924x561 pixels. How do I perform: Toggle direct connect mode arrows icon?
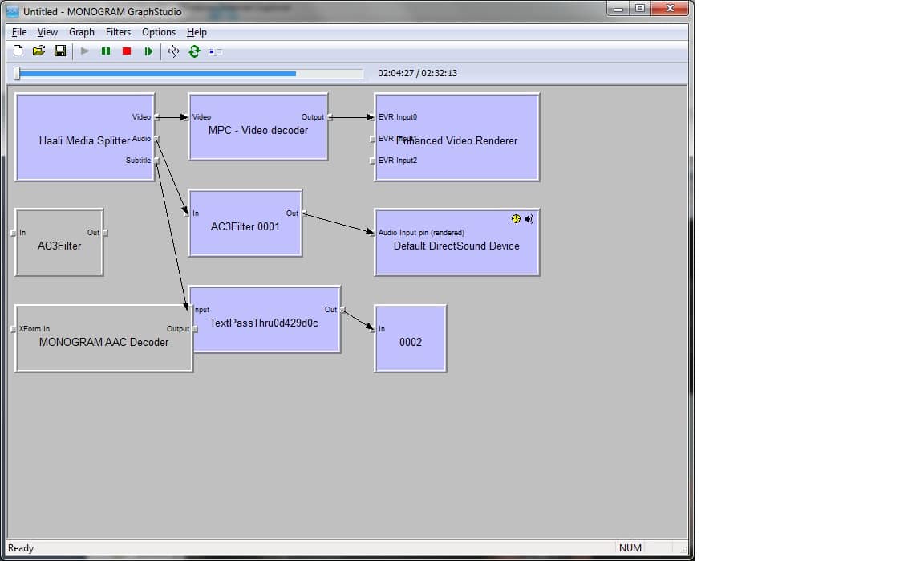pyautogui.click(x=173, y=51)
